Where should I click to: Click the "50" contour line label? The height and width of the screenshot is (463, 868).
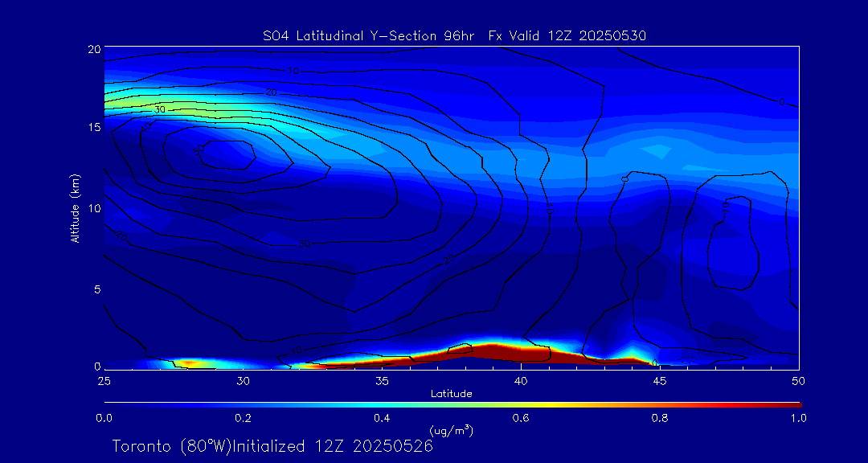pyautogui.click(x=199, y=150)
